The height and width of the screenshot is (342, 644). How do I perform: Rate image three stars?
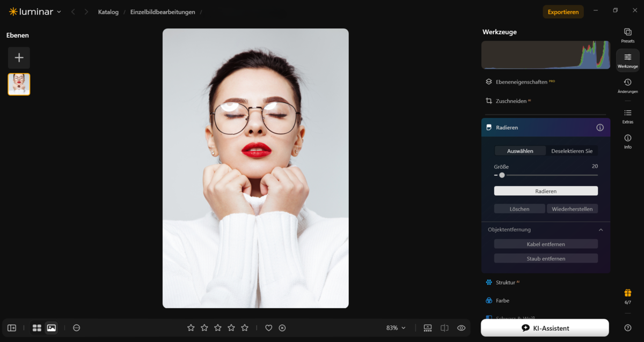click(x=218, y=328)
